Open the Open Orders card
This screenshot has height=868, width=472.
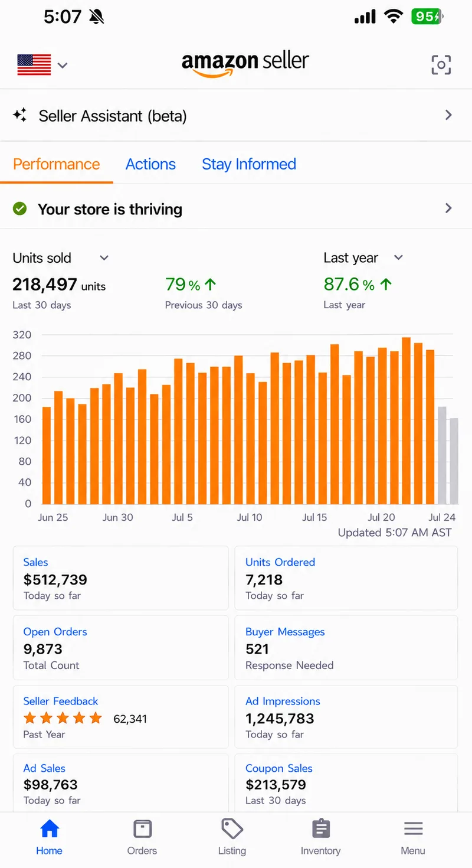point(120,647)
